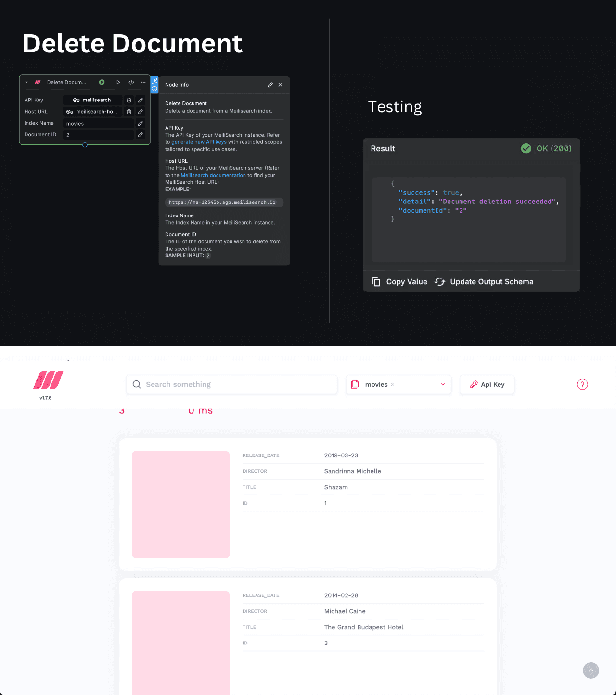
Task: Click the title Shazam
Action: [x=336, y=487]
